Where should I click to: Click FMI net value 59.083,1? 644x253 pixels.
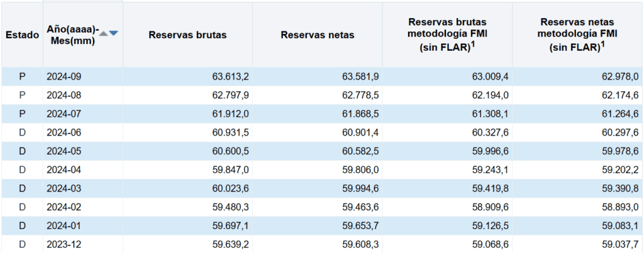[x=621, y=226]
